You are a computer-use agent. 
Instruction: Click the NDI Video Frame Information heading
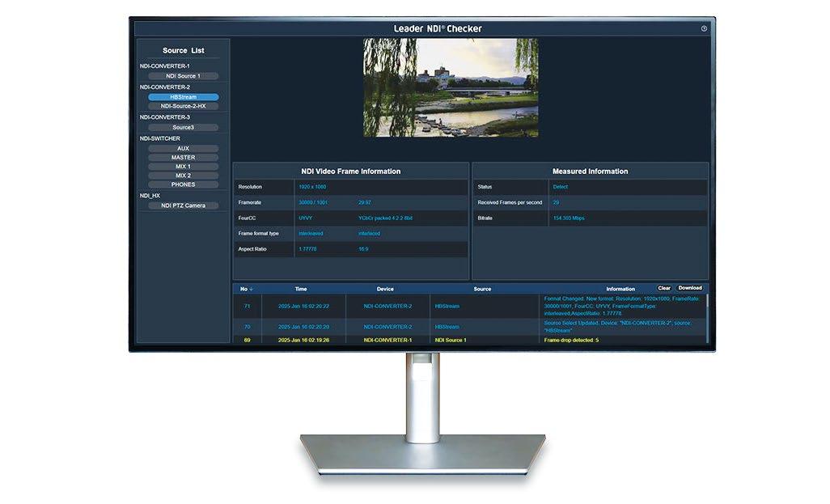350,172
